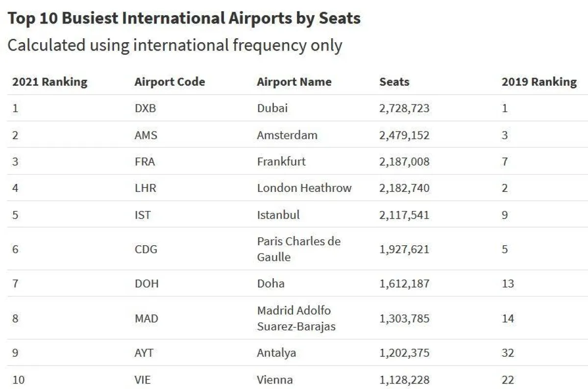Screen dimensions: 588x389
Task: Select the DOH airport code cell
Action: 147,284
